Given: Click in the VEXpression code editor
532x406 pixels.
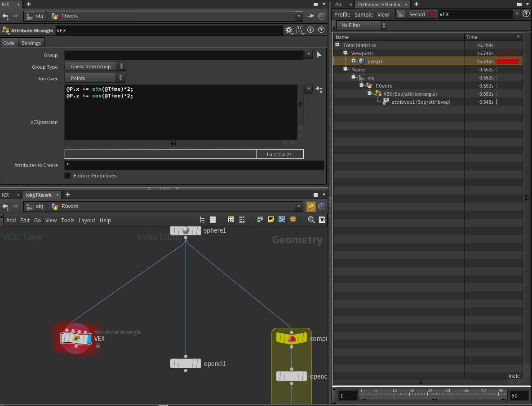Looking at the screenshot, I should 181,112.
